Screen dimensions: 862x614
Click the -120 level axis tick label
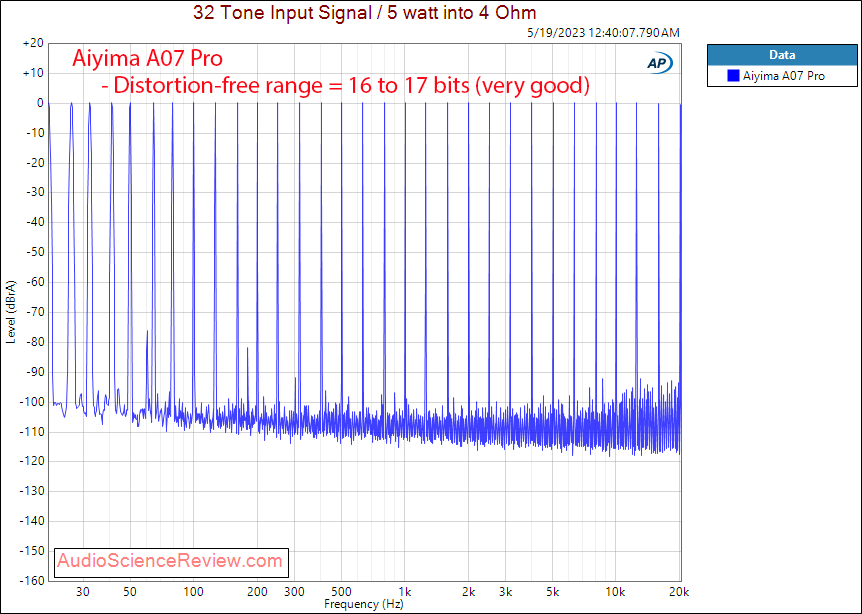(x=31, y=461)
